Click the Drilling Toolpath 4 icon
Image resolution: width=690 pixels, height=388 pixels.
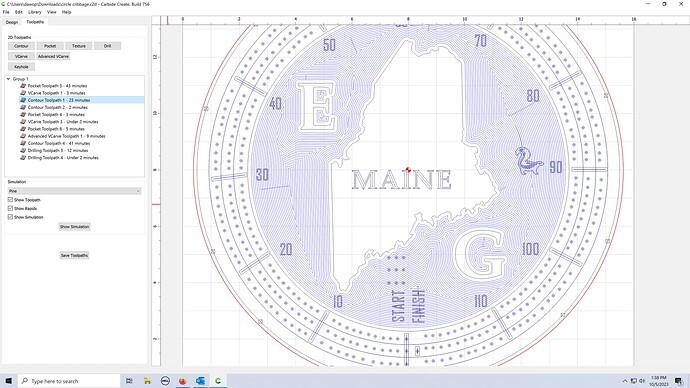click(23, 157)
